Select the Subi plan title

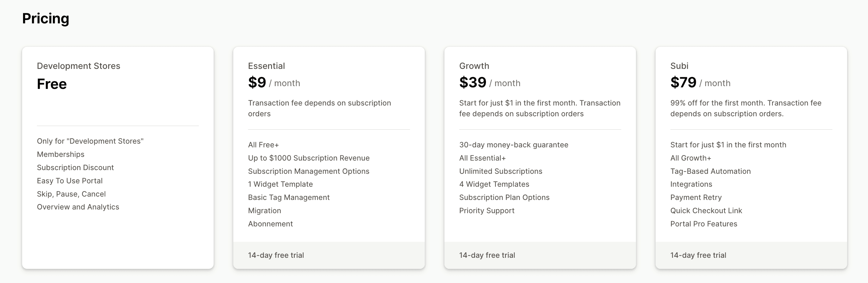click(679, 66)
